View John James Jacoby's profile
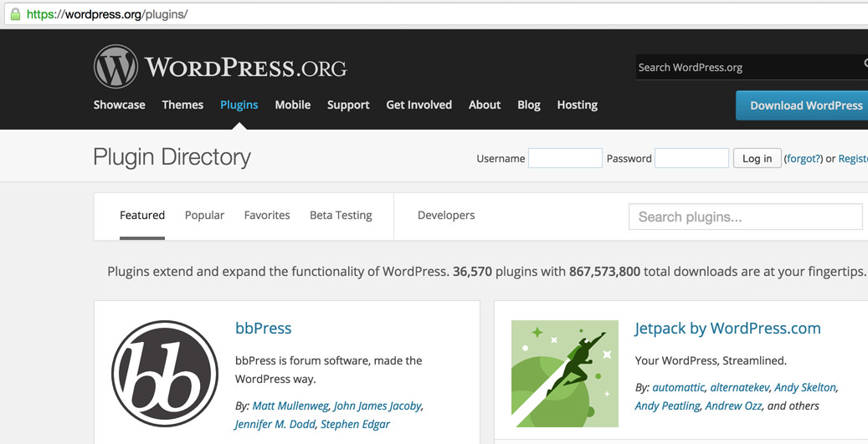 [x=378, y=406]
